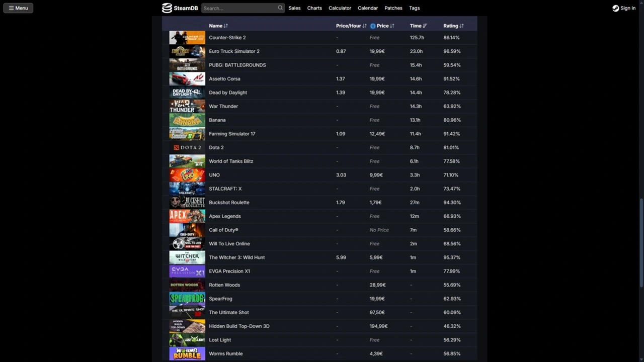Open Will To Live Online thumbnail
The width and height of the screenshot is (644, 362).
pos(187,244)
